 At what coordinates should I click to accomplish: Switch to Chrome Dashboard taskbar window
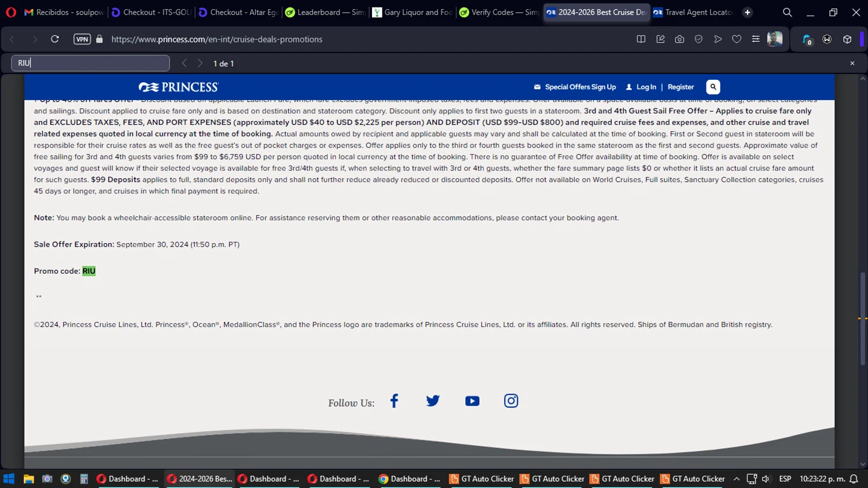tap(410, 479)
